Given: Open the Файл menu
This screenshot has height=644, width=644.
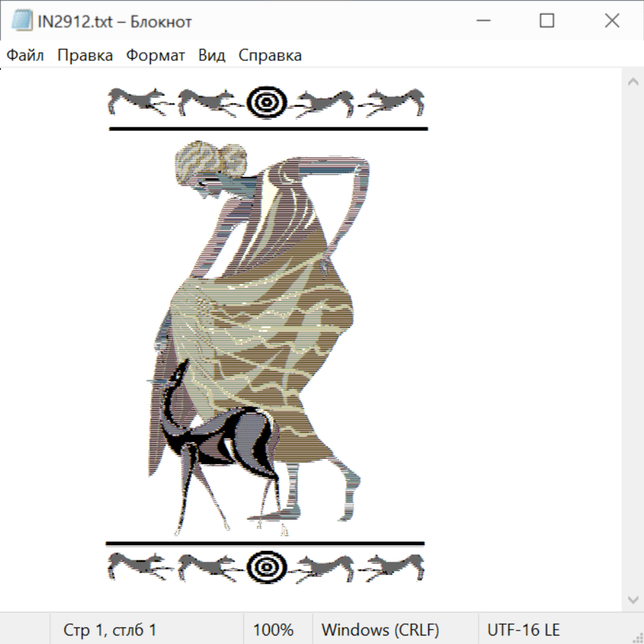Looking at the screenshot, I should 25,56.
